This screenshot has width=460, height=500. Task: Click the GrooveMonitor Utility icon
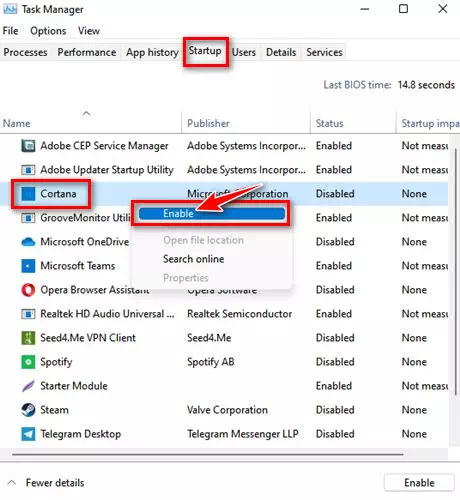(x=28, y=218)
